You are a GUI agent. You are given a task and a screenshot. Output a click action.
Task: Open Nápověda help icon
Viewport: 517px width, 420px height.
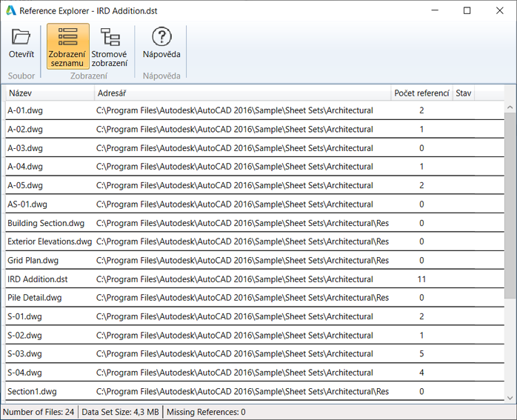161,38
